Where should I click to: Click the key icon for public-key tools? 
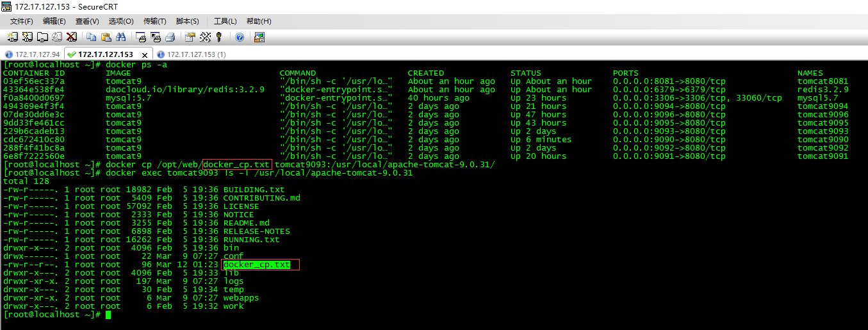pyautogui.click(x=219, y=37)
